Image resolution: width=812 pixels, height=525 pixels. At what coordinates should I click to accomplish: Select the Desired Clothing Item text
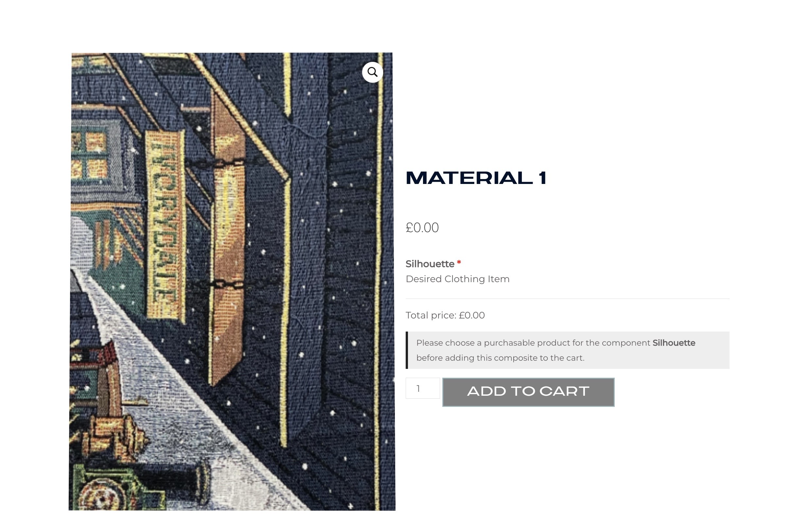pyautogui.click(x=458, y=279)
